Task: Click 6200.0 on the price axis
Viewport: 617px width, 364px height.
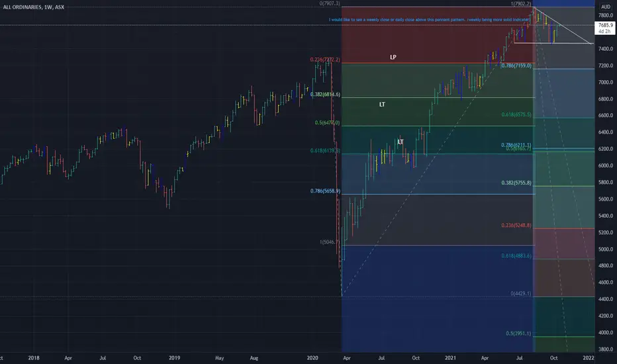Action: click(606, 149)
